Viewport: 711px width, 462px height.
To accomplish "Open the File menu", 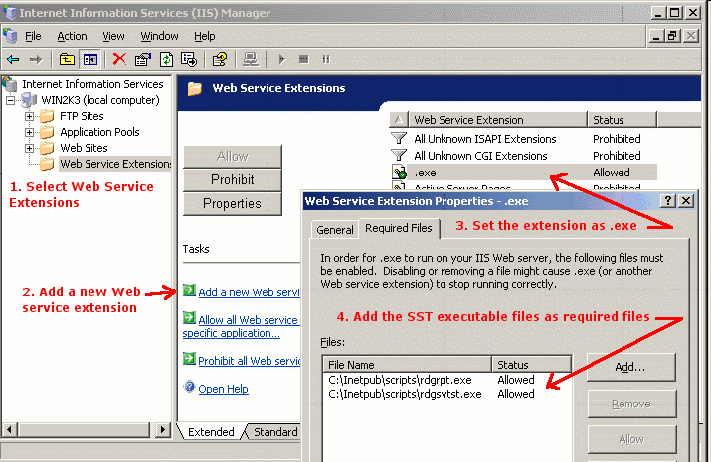I will pos(33,36).
